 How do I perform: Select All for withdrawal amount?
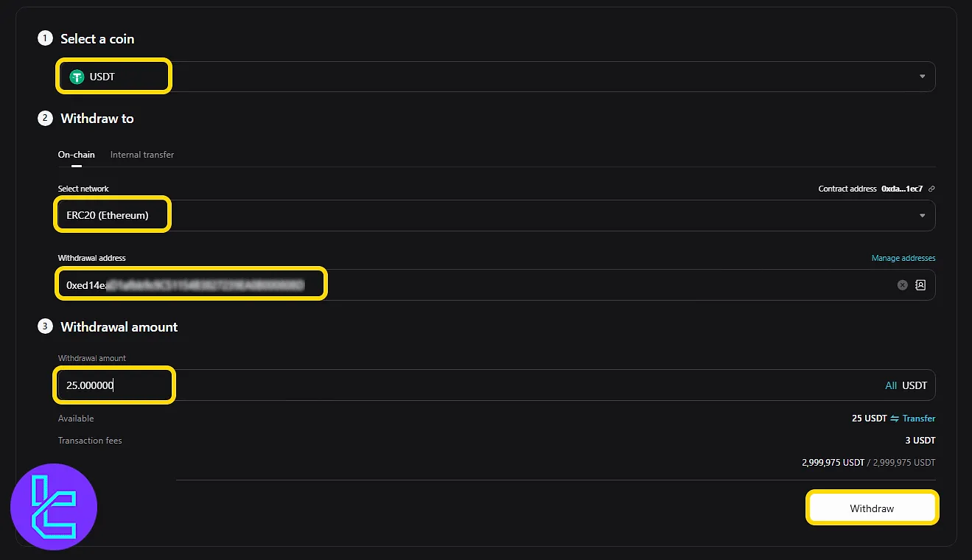click(891, 385)
